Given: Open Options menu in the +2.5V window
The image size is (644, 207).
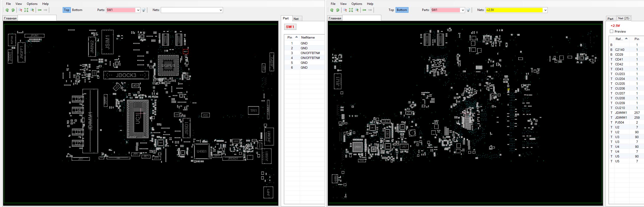Looking at the screenshot, I should pyautogui.click(x=357, y=4).
